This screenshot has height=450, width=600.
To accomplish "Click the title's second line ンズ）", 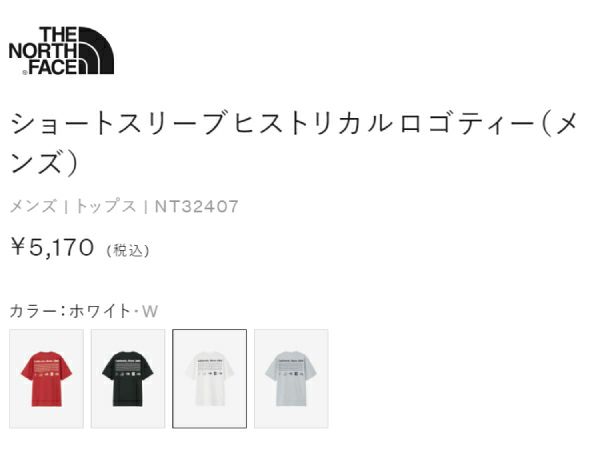I will coord(45,163).
